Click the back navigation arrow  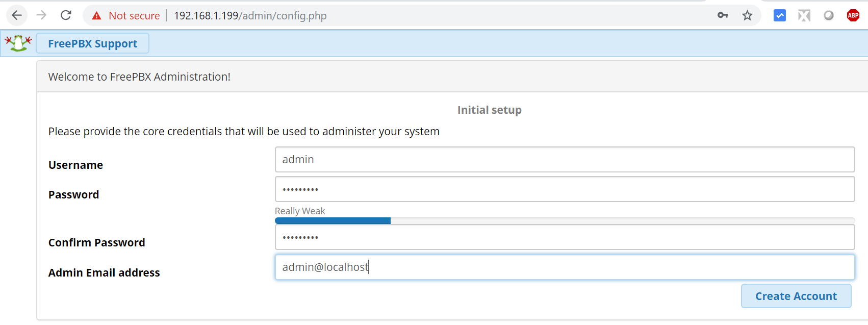click(x=17, y=15)
